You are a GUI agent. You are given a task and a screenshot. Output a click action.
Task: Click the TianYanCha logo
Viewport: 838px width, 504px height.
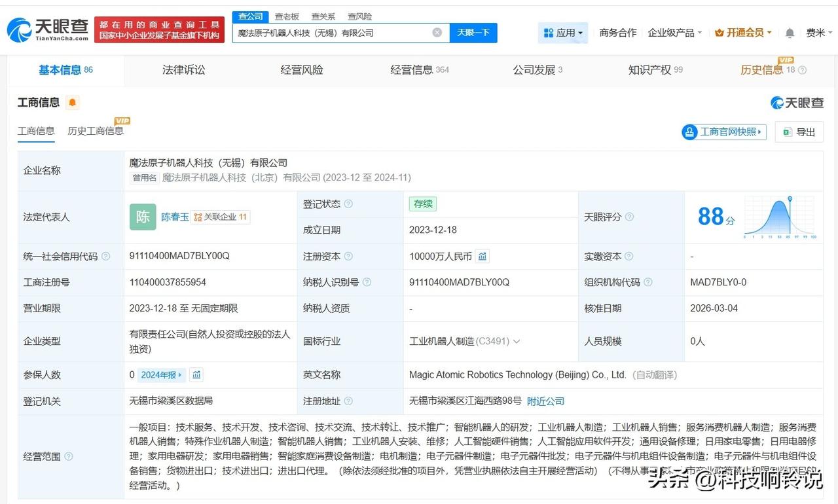[x=47, y=29]
